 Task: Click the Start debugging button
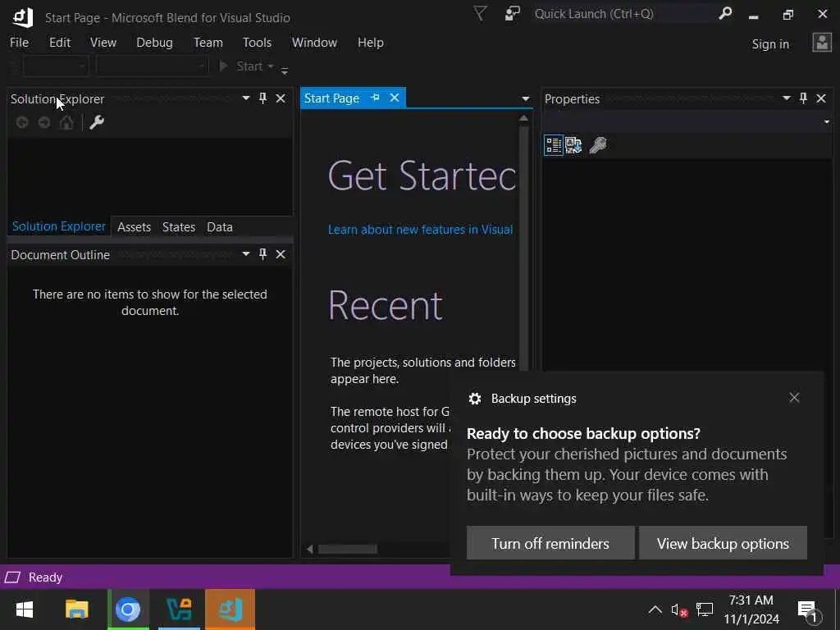coord(242,66)
